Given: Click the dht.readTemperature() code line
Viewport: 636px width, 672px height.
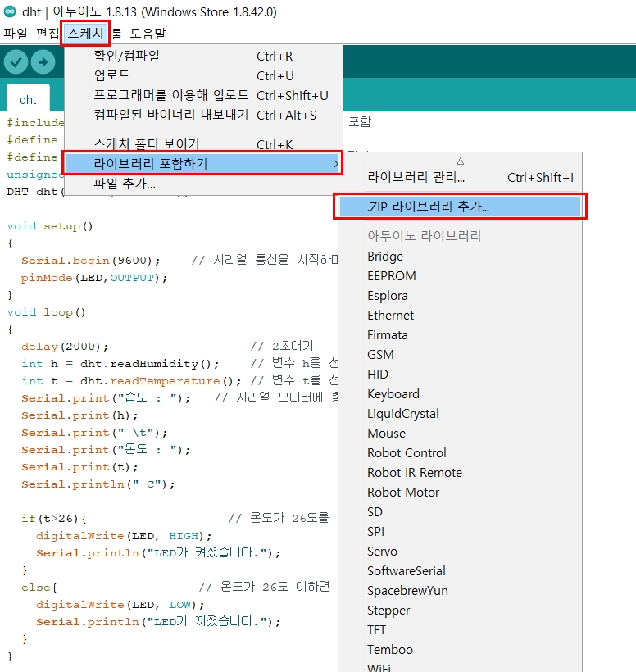Looking at the screenshot, I should click(131, 381).
